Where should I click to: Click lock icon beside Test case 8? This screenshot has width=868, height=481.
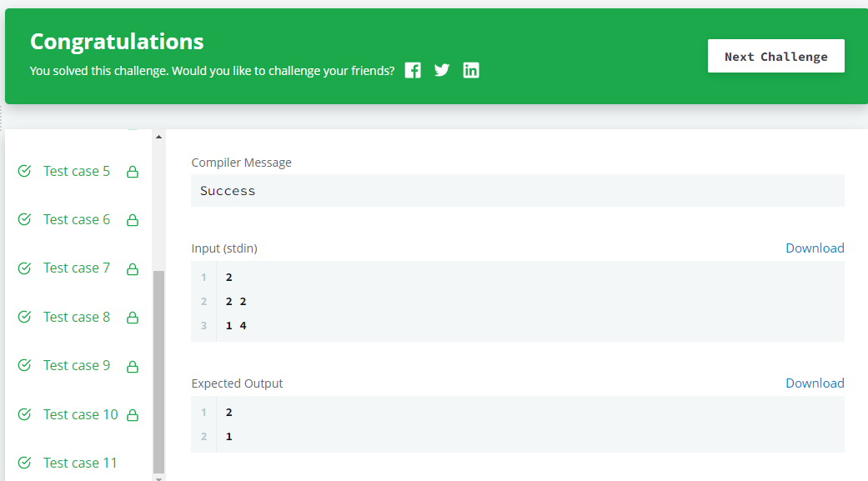133,318
